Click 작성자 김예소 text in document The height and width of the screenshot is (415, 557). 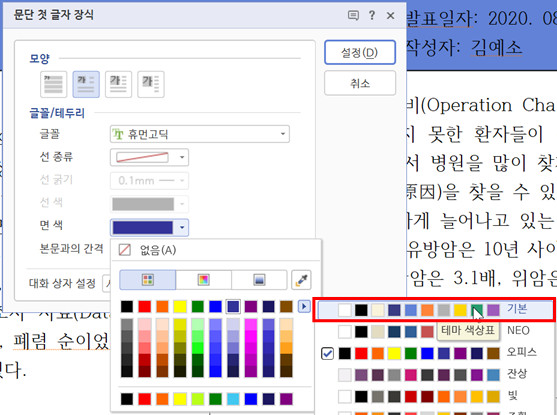click(464, 47)
